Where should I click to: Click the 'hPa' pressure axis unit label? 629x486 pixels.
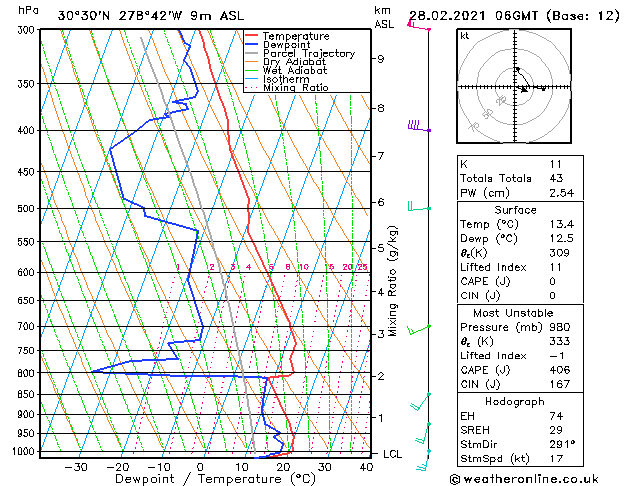(x=28, y=10)
